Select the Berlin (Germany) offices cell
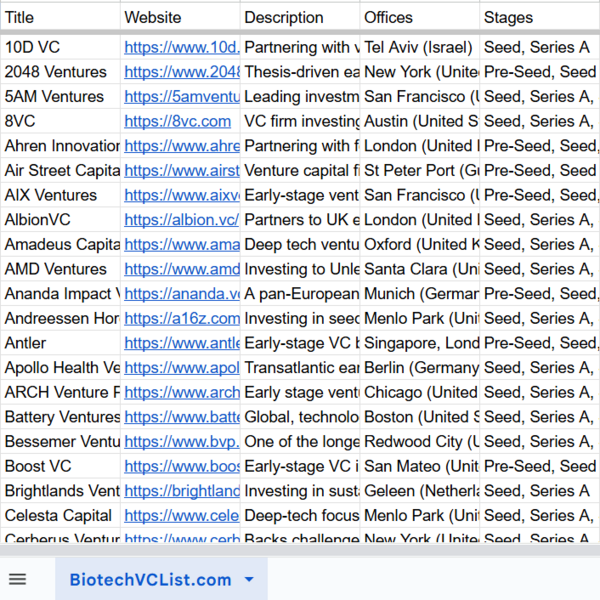600x600 pixels. [x=420, y=368]
